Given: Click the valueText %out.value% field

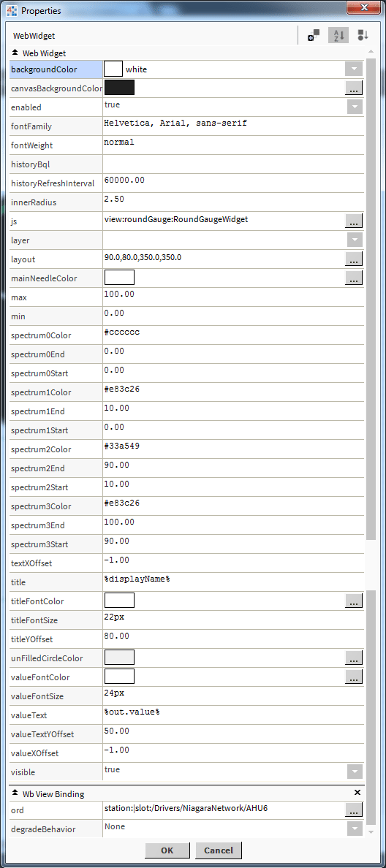Looking at the screenshot, I should click(x=233, y=714).
